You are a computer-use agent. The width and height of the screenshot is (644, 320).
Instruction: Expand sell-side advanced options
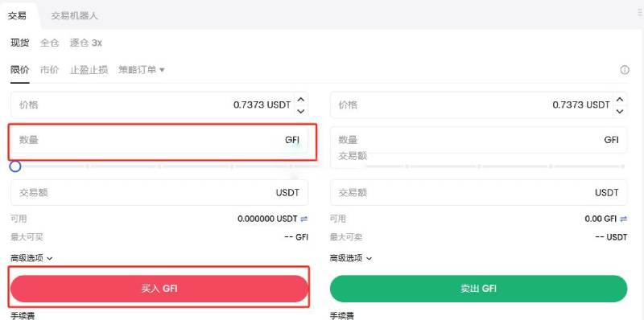351,258
